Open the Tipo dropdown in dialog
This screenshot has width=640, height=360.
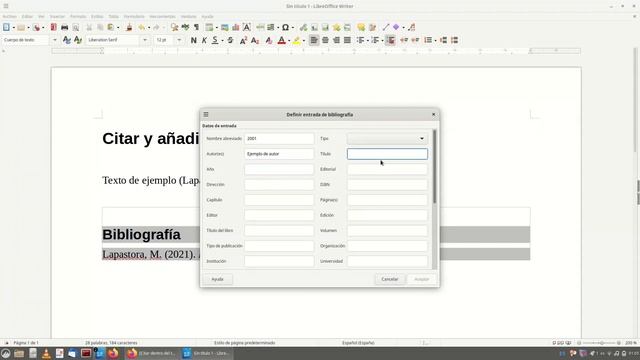387,138
